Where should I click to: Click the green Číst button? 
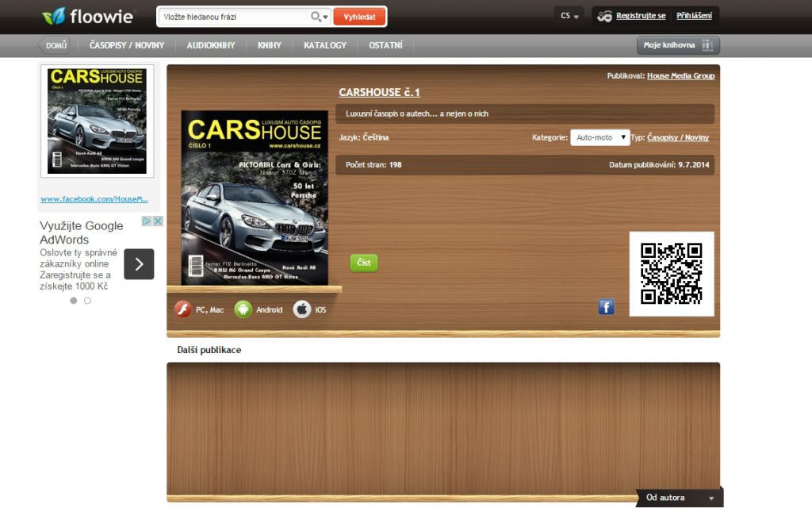[364, 263]
